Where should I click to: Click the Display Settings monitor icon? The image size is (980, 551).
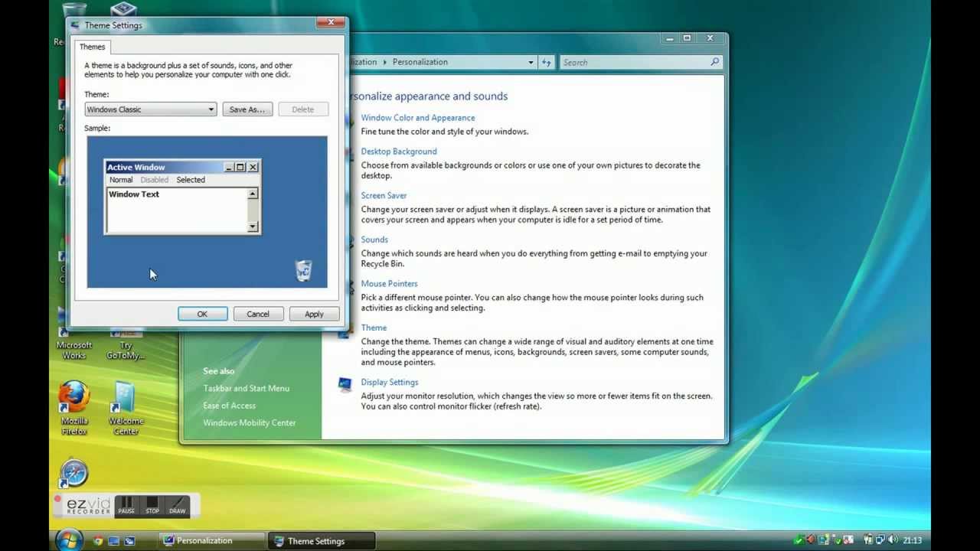[345, 384]
